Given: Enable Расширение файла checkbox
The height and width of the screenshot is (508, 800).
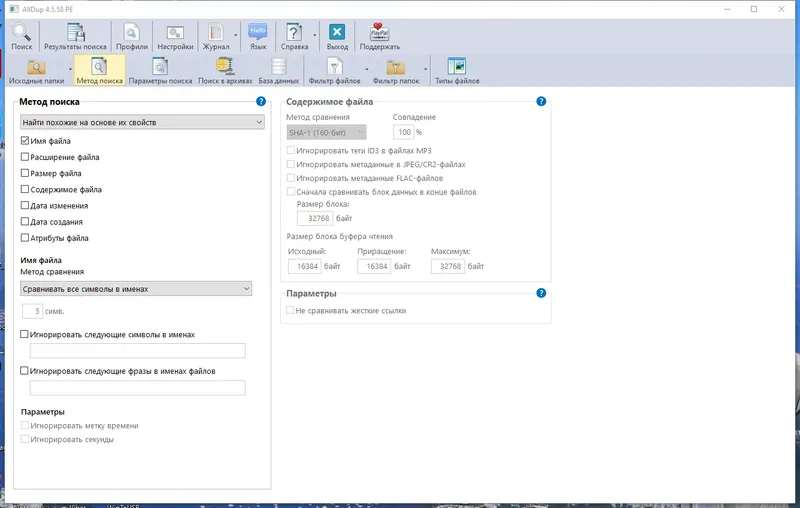Looking at the screenshot, I should 24,157.
